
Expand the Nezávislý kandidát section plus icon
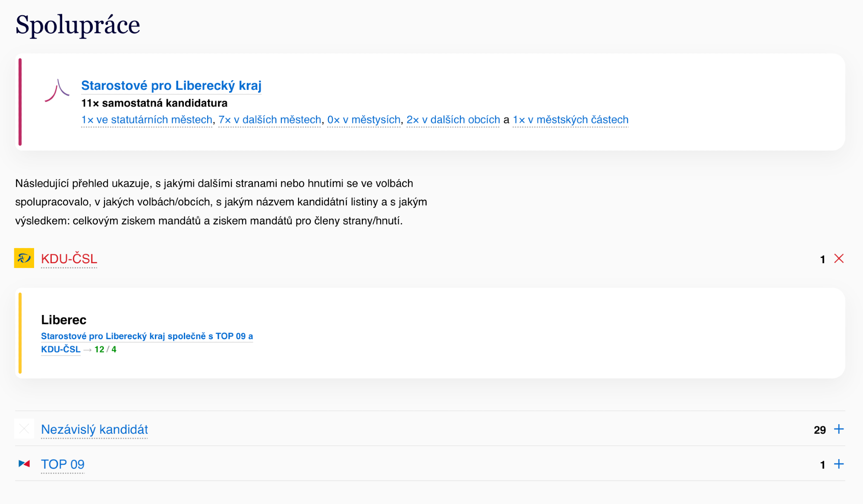(839, 429)
